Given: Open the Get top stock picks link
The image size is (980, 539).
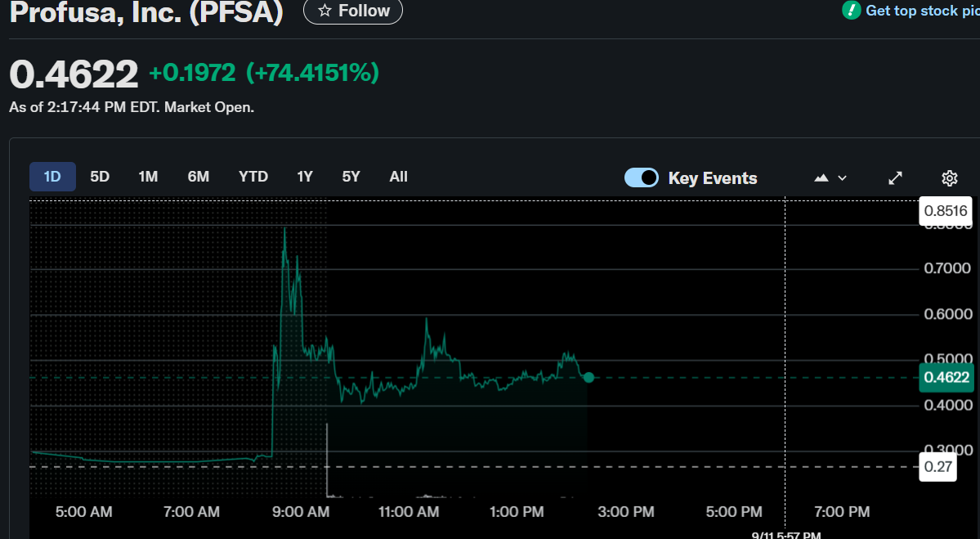Looking at the screenshot, I should pos(922,11).
